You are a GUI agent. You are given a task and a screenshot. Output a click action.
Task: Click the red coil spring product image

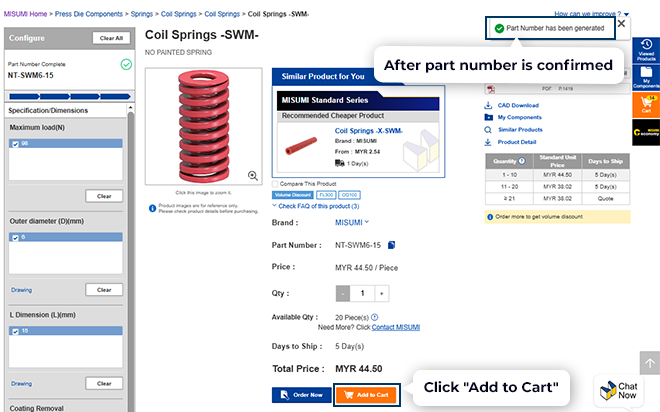[204, 126]
